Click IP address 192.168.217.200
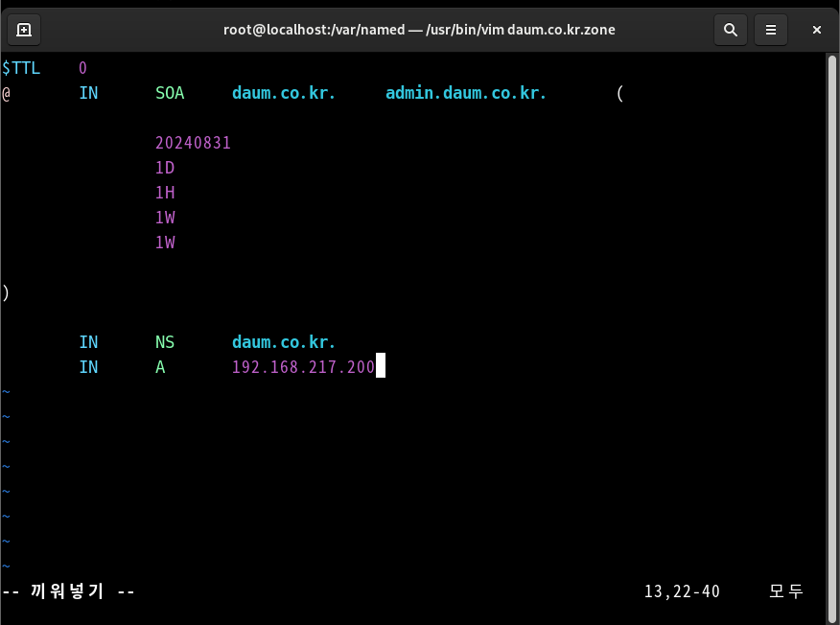The width and height of the screenshot is (840, 625). [303, 367]
